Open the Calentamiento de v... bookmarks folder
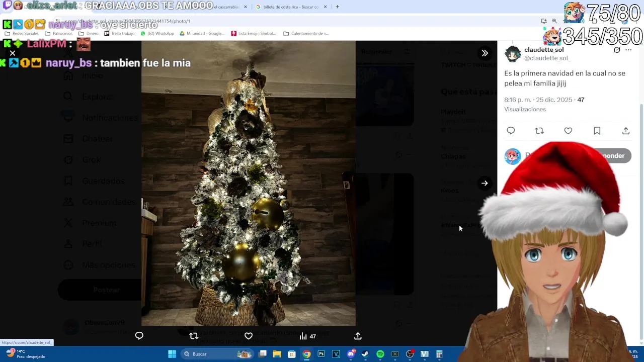The image size is (644, 362). (306, 34)
